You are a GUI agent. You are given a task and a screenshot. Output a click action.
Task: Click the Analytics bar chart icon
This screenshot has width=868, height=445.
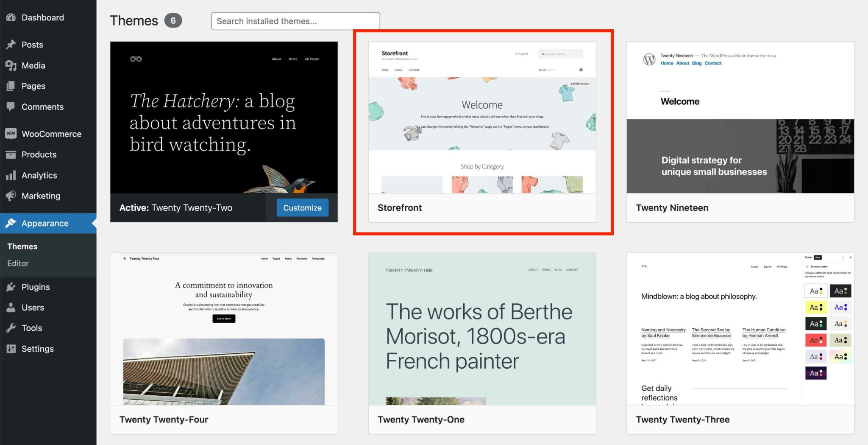tap(11, 175)
